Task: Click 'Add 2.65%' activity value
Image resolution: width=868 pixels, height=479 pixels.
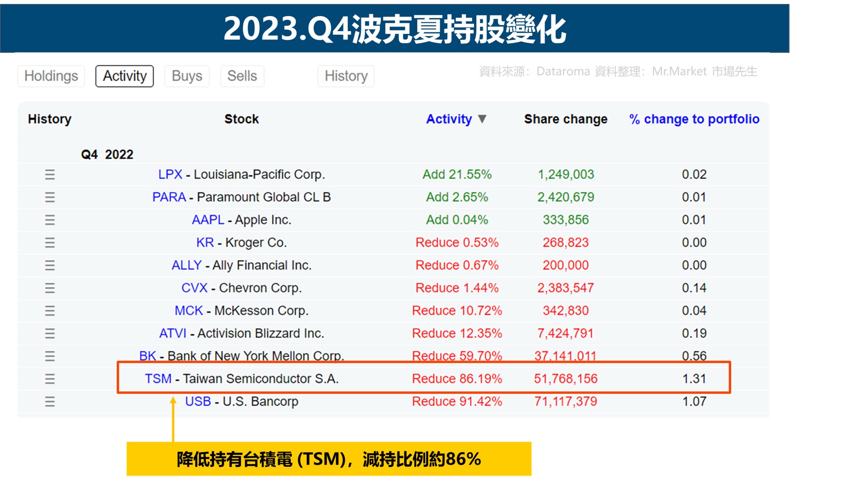Action: coord(457,197)
